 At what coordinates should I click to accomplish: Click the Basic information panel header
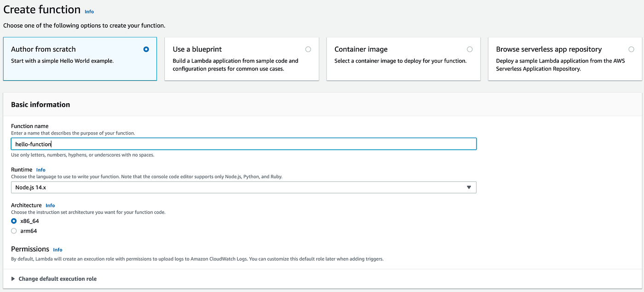tap(40, 105)
